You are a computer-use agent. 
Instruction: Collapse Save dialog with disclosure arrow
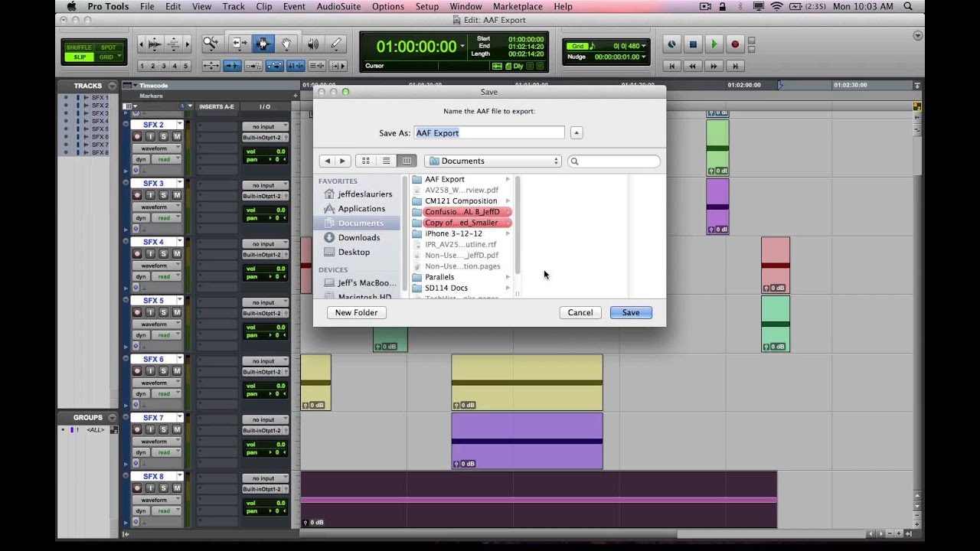[577, 133]
